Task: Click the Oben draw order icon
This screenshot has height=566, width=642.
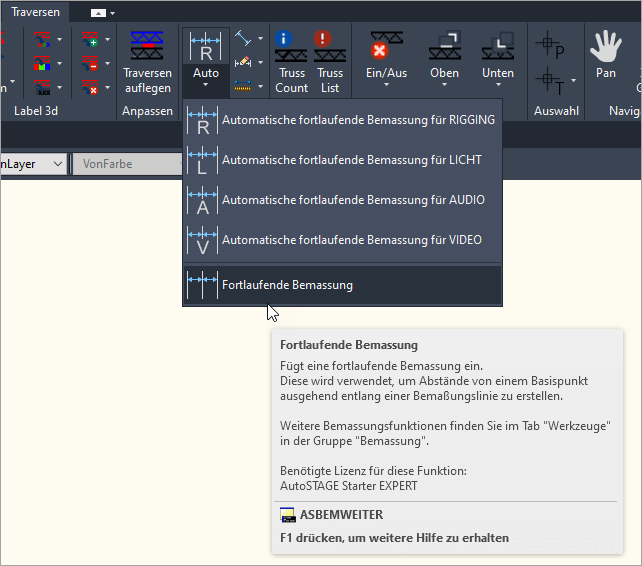Action: pyautogui.click(x=445, y=46)
